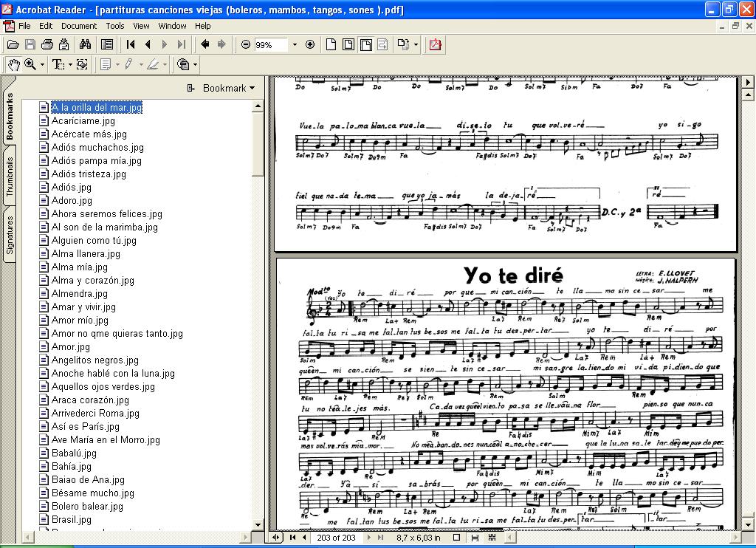Click the page number field '203 of 203'
The image size is (756, 548).
coord(336,538)
